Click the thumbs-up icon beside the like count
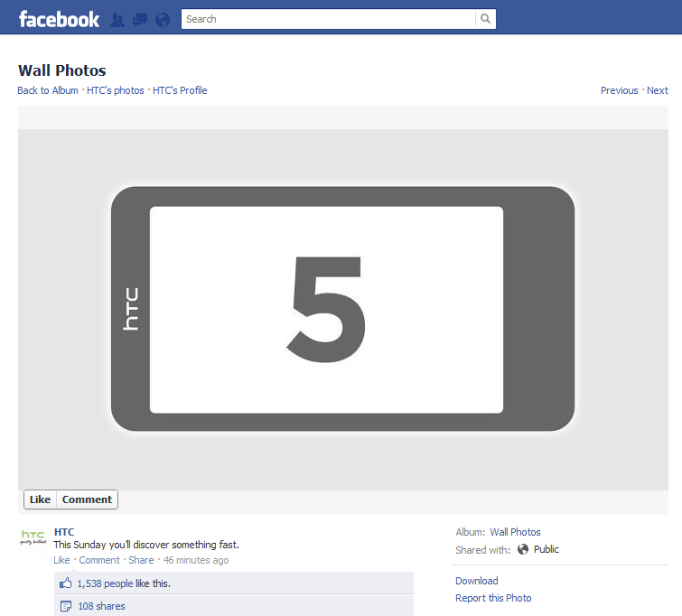The width and height of the screenshot is (682, 616). click(66, 583)
